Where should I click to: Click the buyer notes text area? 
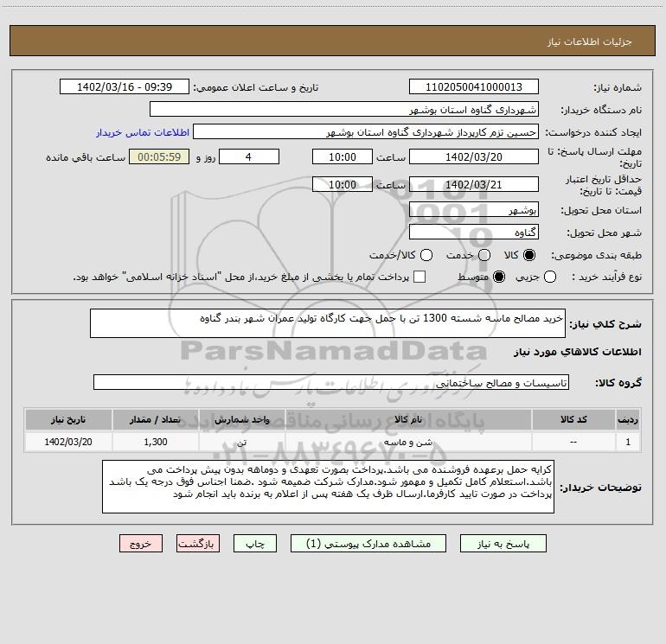328,487
